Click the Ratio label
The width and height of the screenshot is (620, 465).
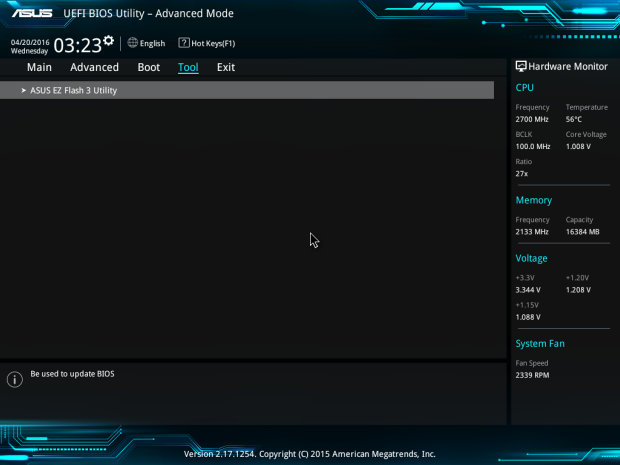[524, 161]
